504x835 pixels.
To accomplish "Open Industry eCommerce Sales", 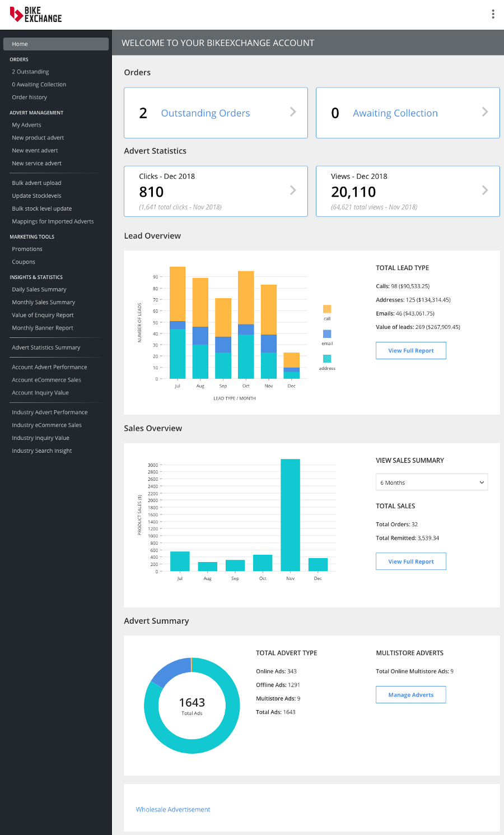I will [46, 426].
